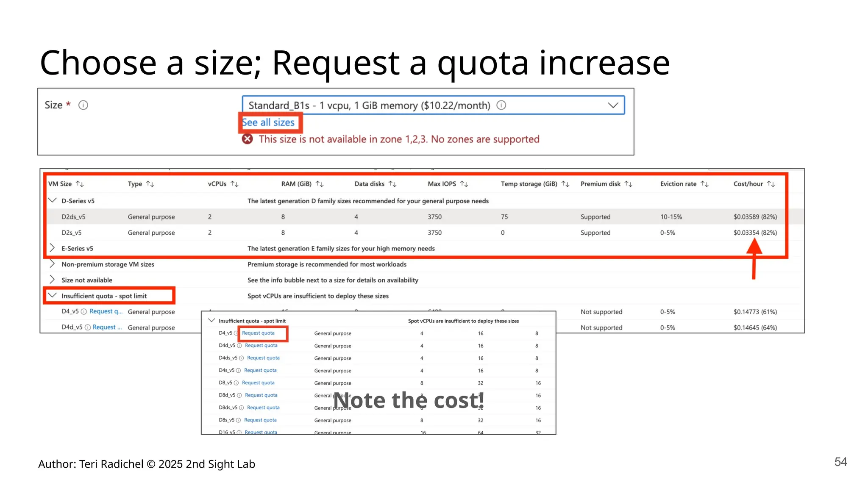Click Request link for D4d_v5 in main table

[107, 327]
